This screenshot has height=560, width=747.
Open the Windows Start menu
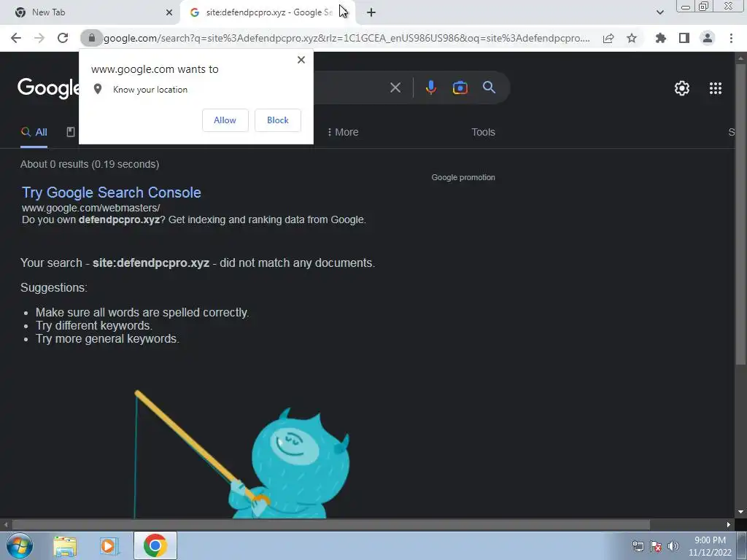pos(20,545)
